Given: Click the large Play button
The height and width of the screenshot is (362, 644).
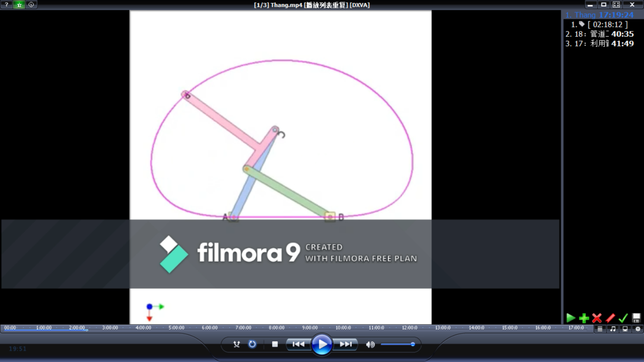Looking at the screenshot, I should (x=322, y=344).
